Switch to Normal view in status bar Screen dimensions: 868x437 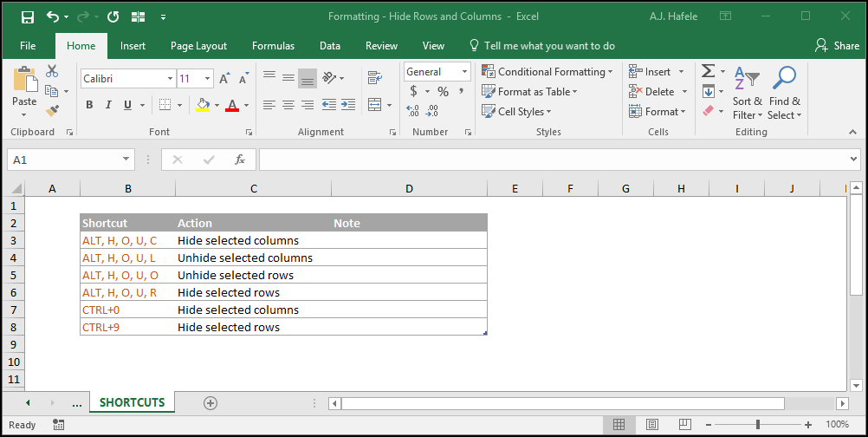tap(619, 425)
